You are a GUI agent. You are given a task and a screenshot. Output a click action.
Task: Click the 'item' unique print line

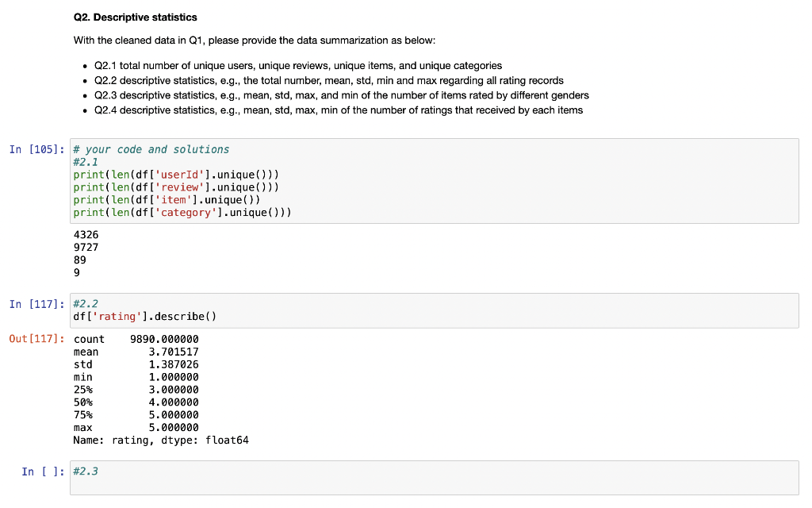(x=167, y=199)
